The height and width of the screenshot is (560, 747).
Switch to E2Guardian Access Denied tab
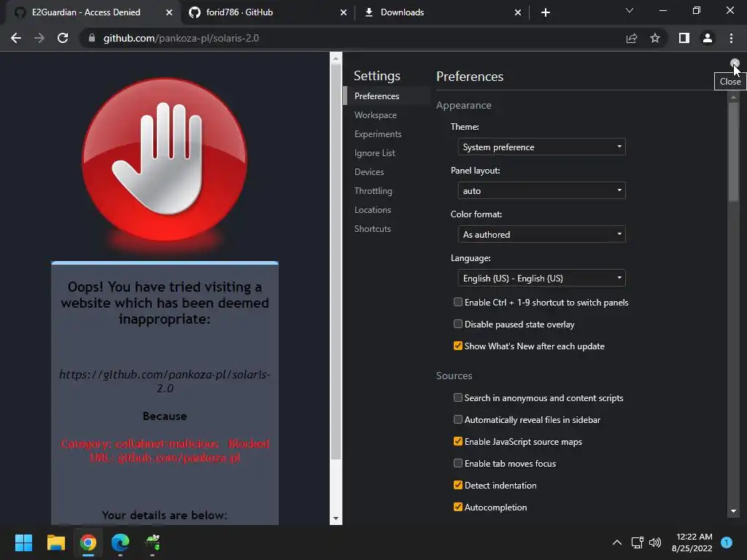pos(86,12)
